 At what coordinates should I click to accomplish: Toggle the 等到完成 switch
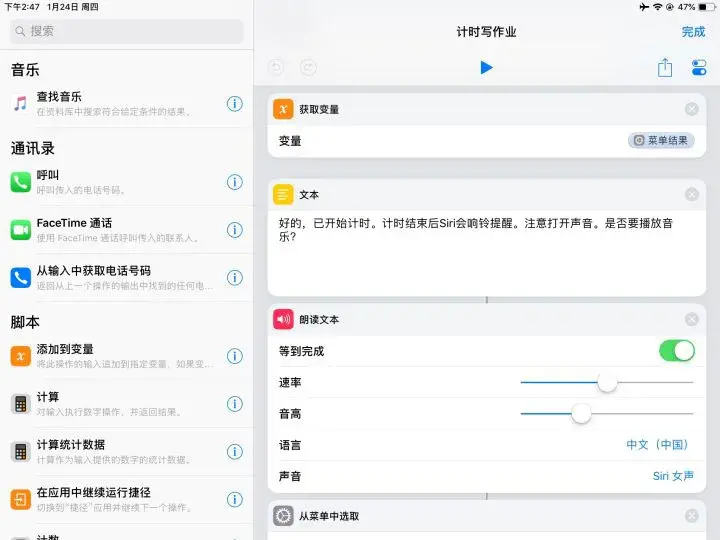tap(677, 351)
